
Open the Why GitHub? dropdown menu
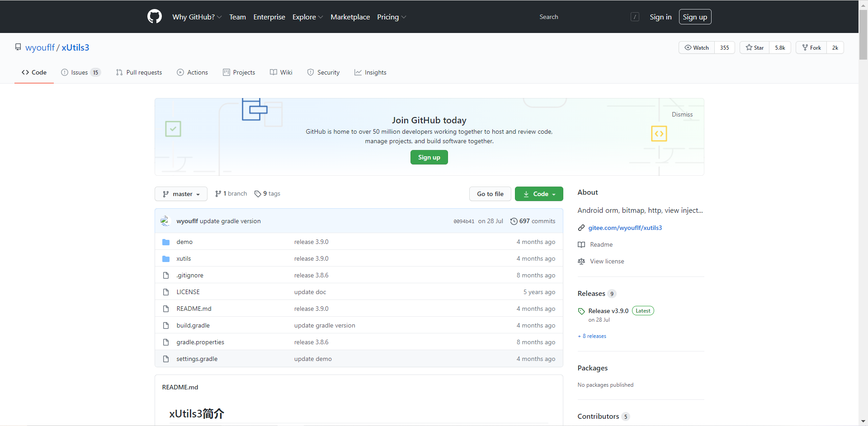(x=197, y=17)
